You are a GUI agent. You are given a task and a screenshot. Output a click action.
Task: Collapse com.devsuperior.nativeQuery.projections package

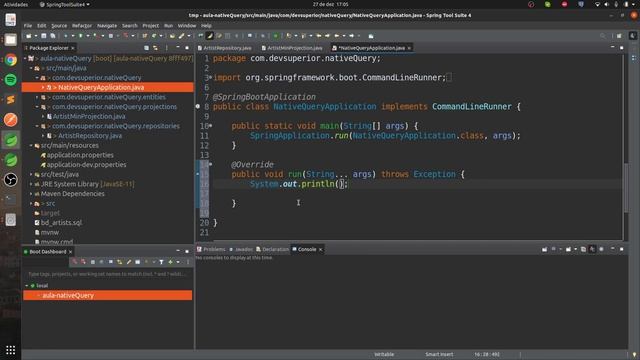37,107
